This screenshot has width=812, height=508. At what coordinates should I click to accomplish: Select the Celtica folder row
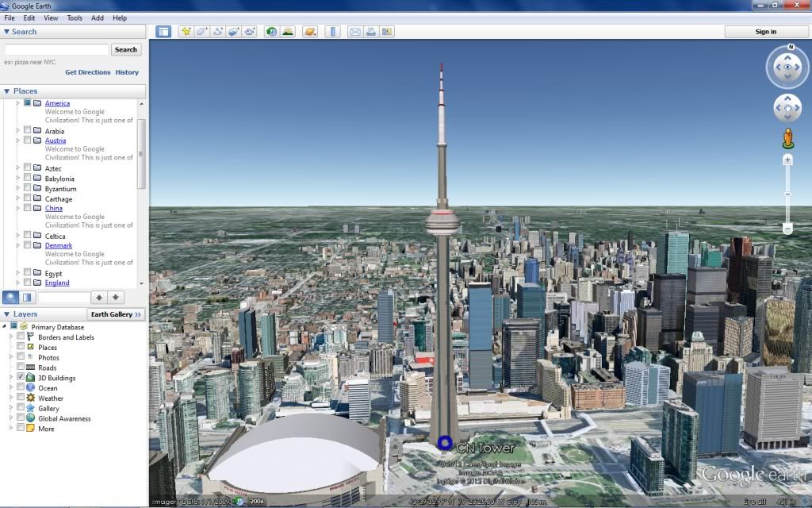pos(55,237)
